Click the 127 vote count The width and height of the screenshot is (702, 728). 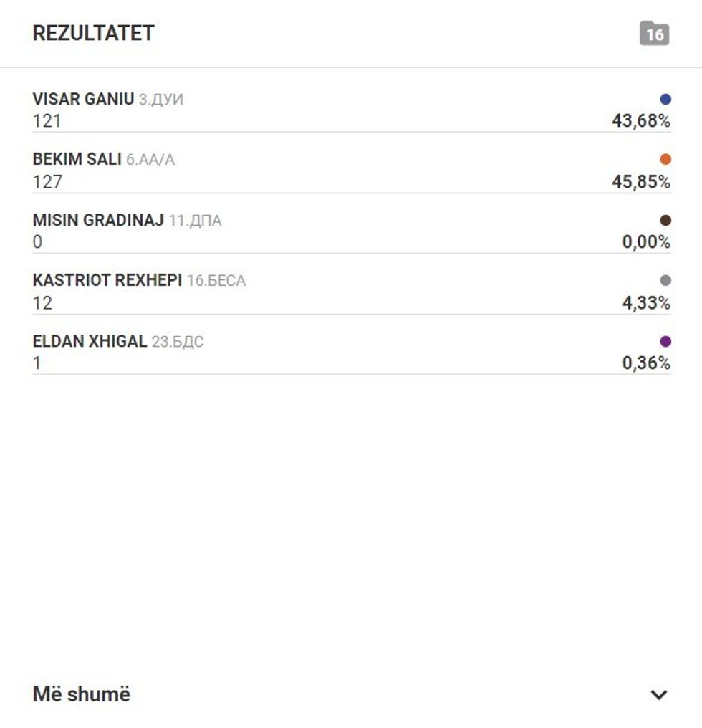47,182
